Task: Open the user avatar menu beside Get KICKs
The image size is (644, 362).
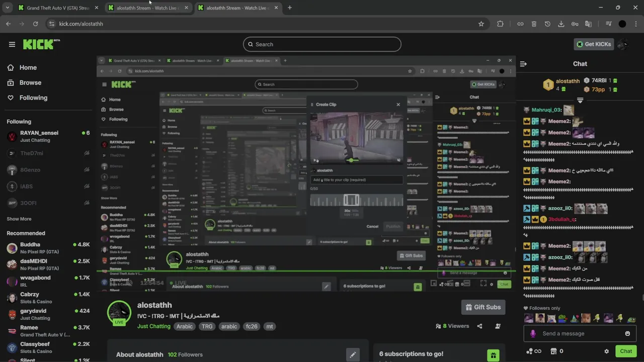Action: tap(623, 44)
